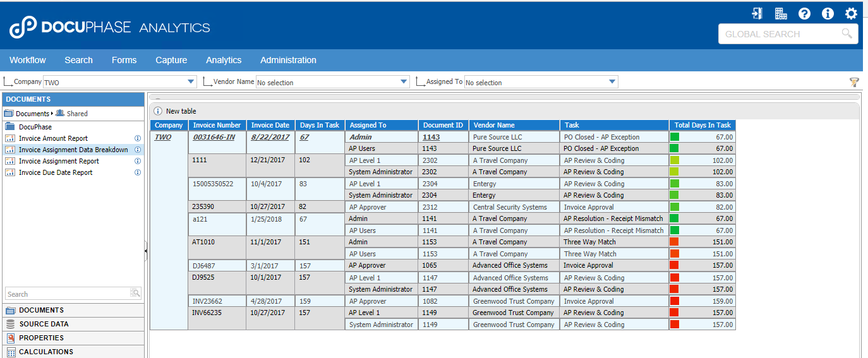868x358 pixels.
Task: Open the Analytics menu
Action: (x=224, y=60)
